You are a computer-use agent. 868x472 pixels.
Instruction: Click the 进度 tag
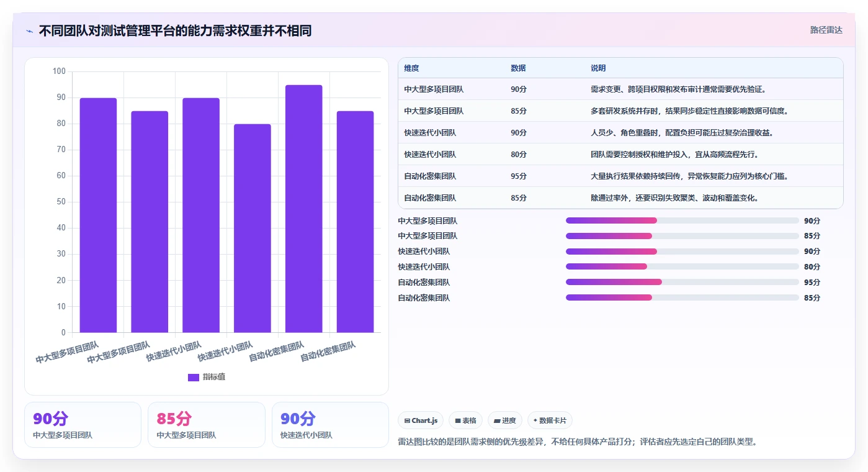(x=505, y=420)
